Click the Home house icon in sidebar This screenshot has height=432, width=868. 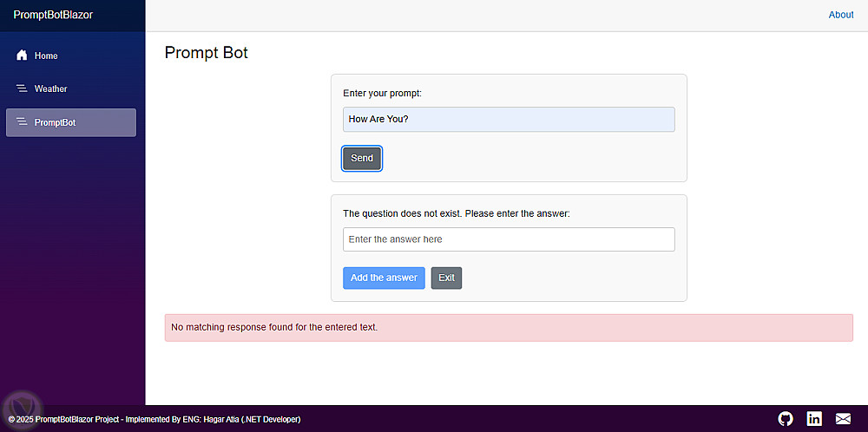point(22,56)
